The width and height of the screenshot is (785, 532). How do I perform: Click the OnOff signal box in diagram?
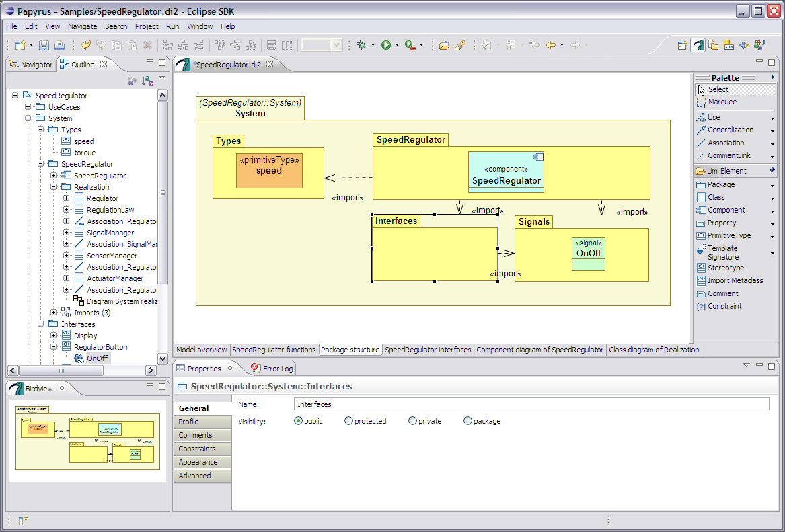click(x=589, y=254)
